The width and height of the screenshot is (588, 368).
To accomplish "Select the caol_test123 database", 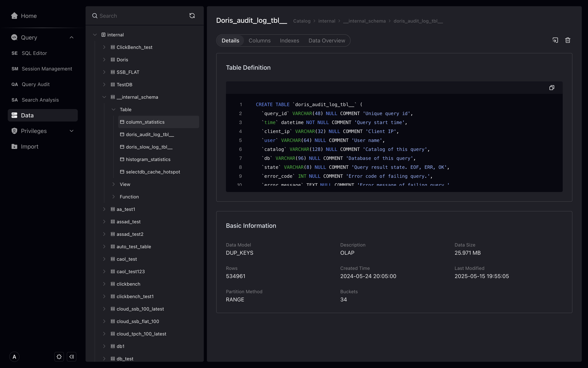I will [x=131, y=272].
